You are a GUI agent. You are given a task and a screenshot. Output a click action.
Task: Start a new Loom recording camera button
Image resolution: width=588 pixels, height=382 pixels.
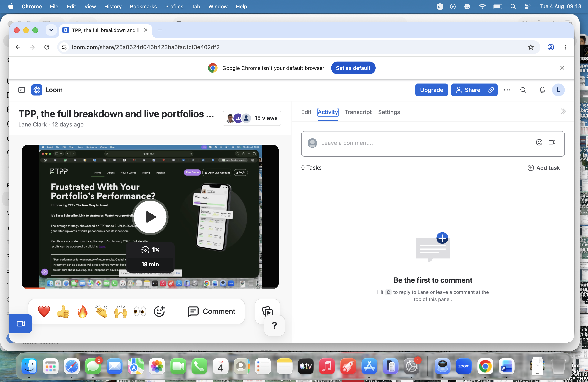tap(21, 323)
